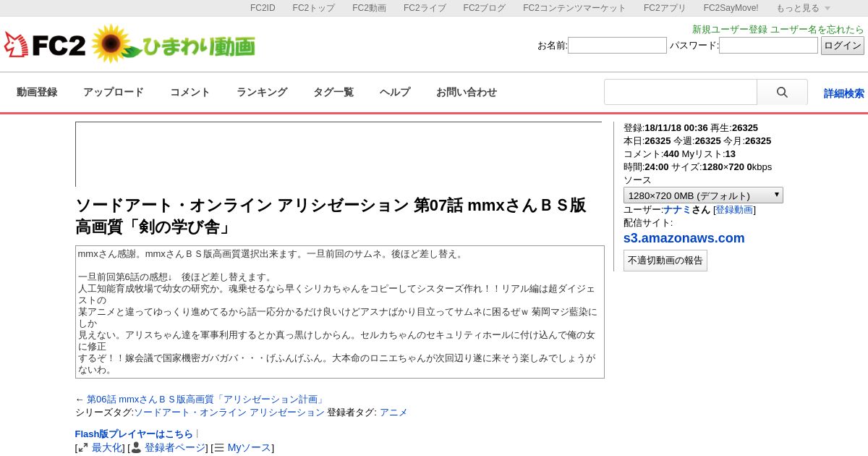Click the magnifier search button
Image resolution: width=868 pixels, height=456 pixels.
point(782,93)
